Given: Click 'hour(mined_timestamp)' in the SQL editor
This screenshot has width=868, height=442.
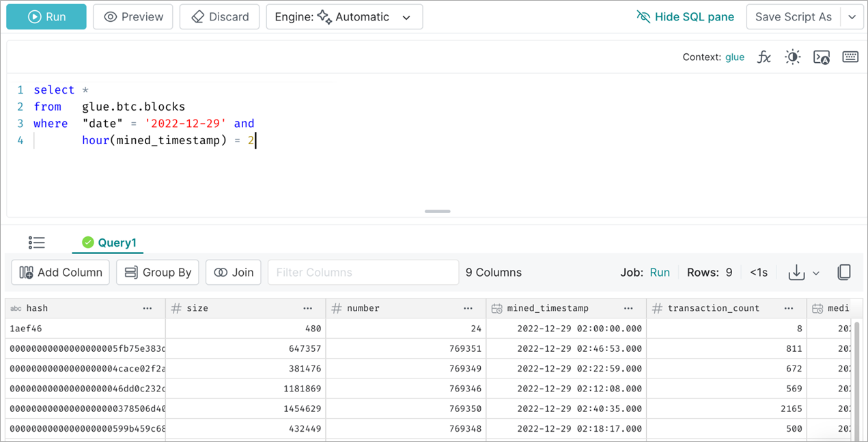Looking at the screenshot, I should pyautogui.click(x=154, y=140).
